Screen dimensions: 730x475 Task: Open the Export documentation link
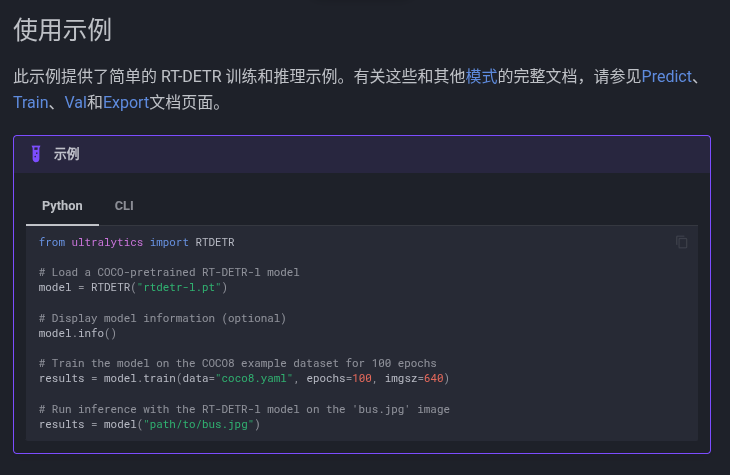pos(126,102)
